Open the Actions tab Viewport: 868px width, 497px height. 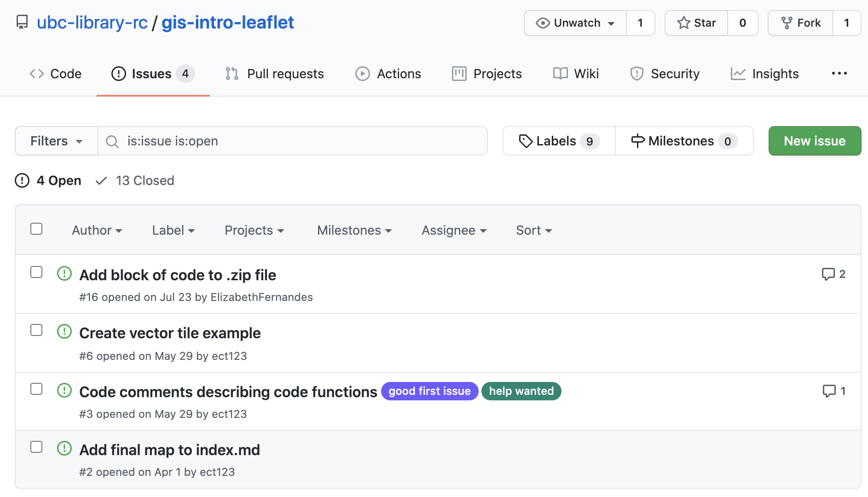388,74
